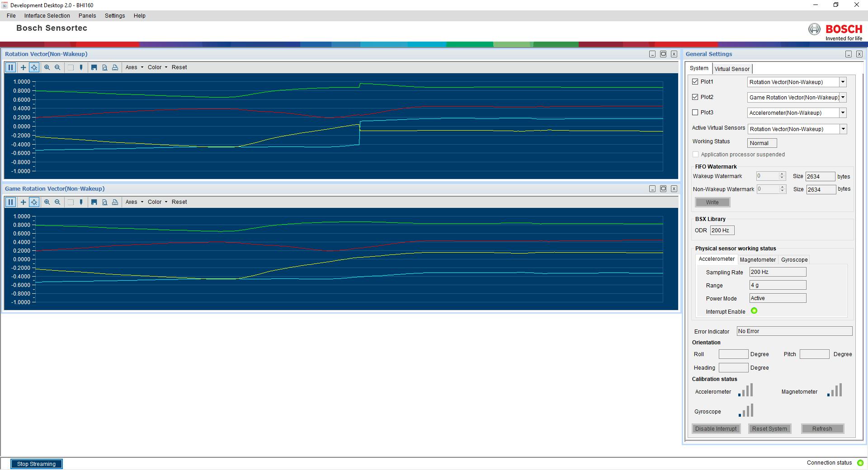
Task: Toggle zoom-pan crosshair tool in Rotation Vector toolbar
Action: click(x=34, y=67)
